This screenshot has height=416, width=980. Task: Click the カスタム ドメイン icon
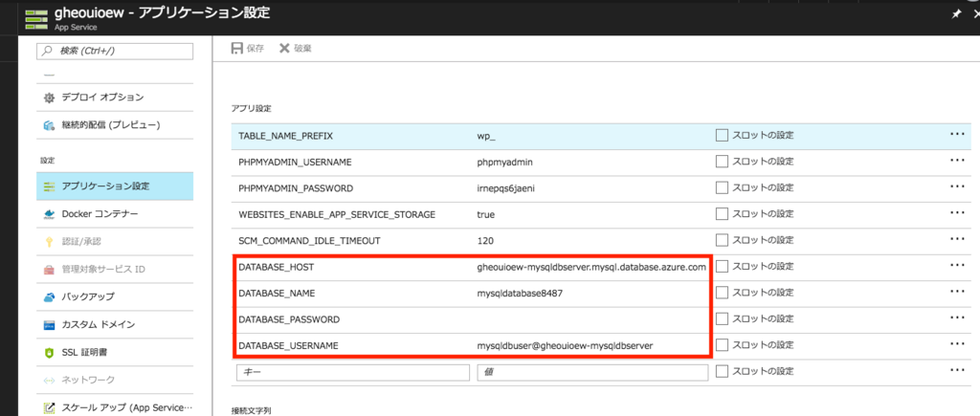point(50,325)
